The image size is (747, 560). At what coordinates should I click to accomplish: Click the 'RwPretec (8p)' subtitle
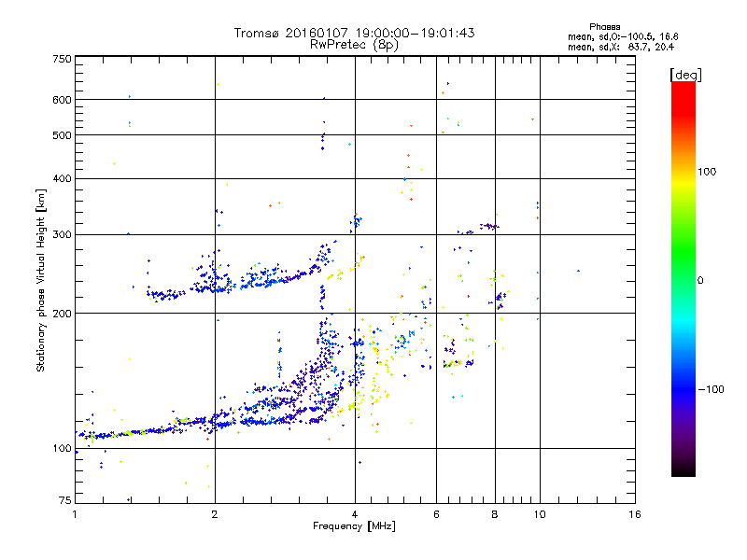click(354, 45)
